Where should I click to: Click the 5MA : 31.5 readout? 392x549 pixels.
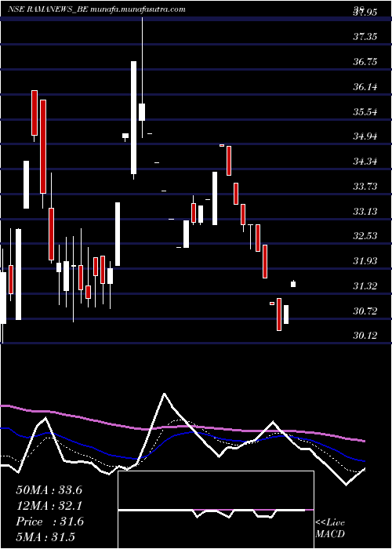45,537
